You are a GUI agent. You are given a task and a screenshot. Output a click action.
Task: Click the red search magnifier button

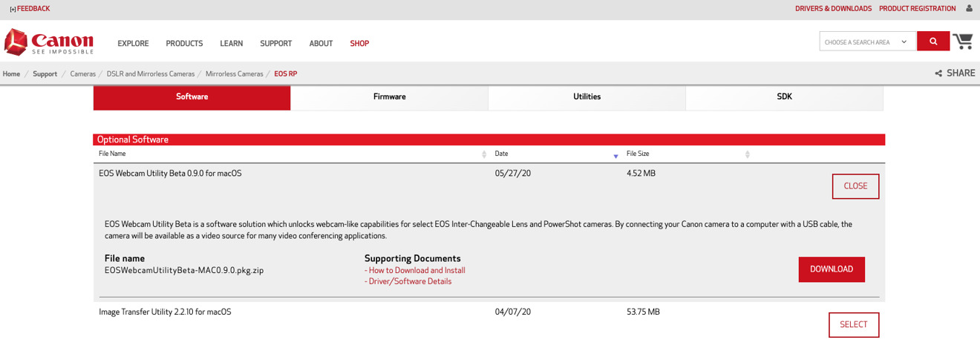[x=933, y=42]
